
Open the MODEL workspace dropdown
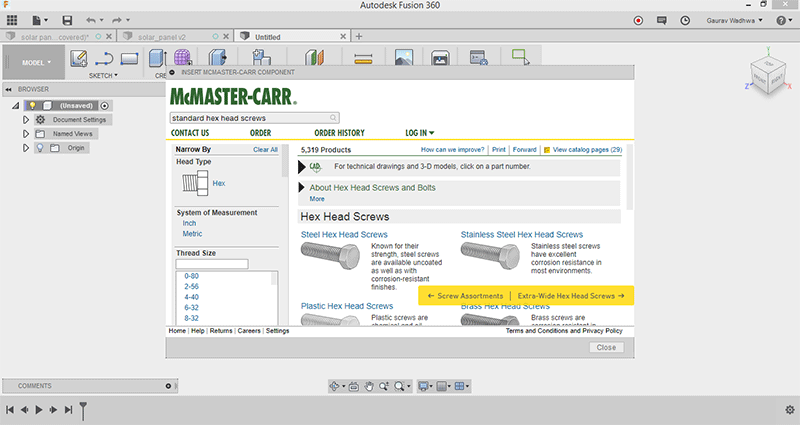tap(35, 63)
